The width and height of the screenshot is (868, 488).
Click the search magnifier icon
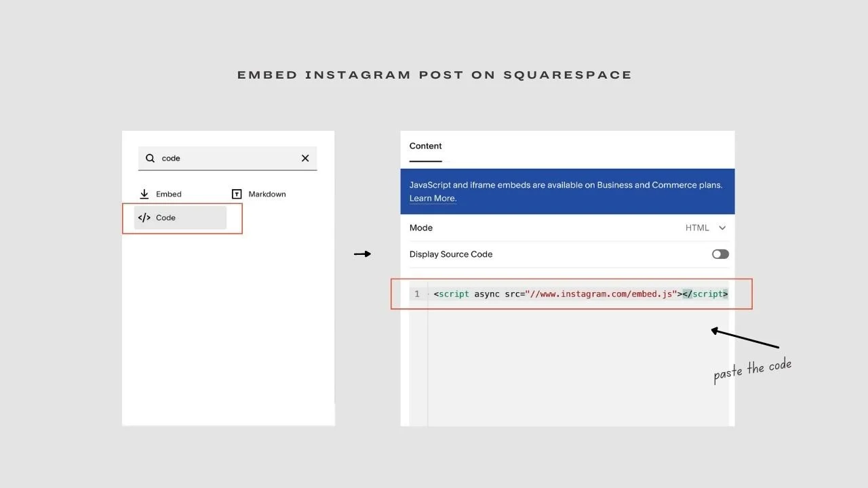151,158
